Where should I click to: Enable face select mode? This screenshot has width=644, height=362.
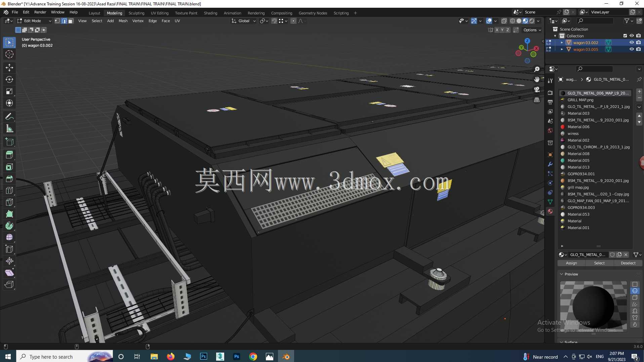(x=71, y=21)
